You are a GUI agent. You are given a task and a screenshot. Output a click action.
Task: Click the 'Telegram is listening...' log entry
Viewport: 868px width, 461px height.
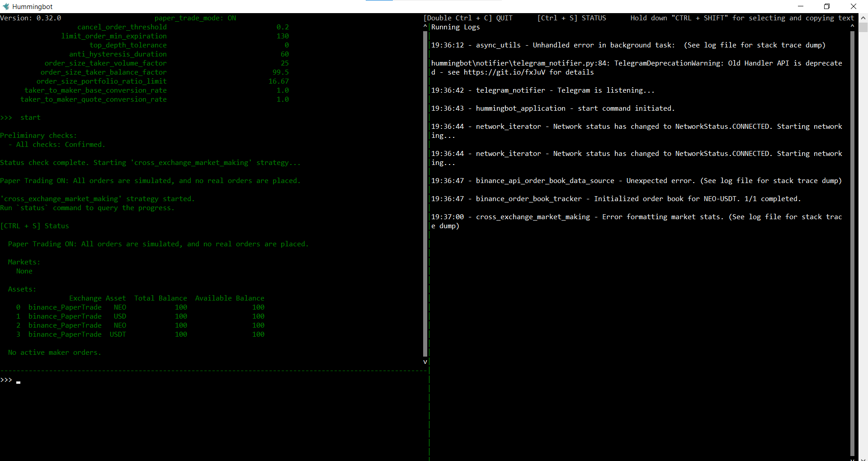tap(543, 90)
